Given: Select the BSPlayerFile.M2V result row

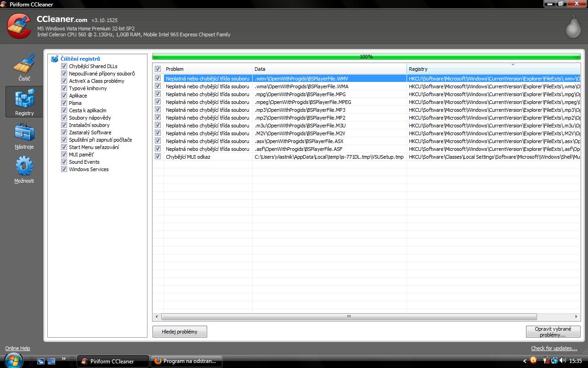Looking at the screenshot, I should click(367, 133).
